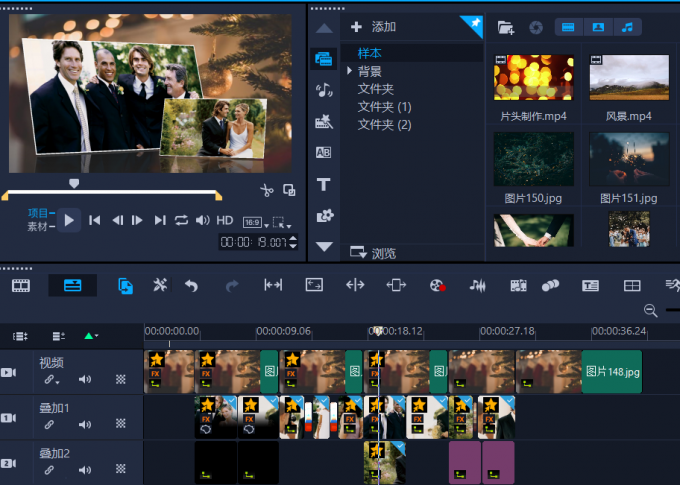Switch to storyboard view film icon

[x=21, y=286]
